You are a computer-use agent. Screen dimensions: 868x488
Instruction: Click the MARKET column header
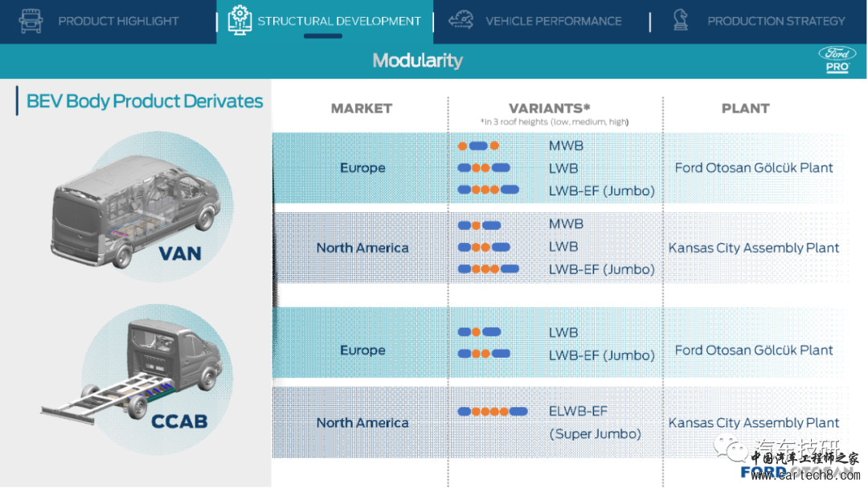point(361,109)
